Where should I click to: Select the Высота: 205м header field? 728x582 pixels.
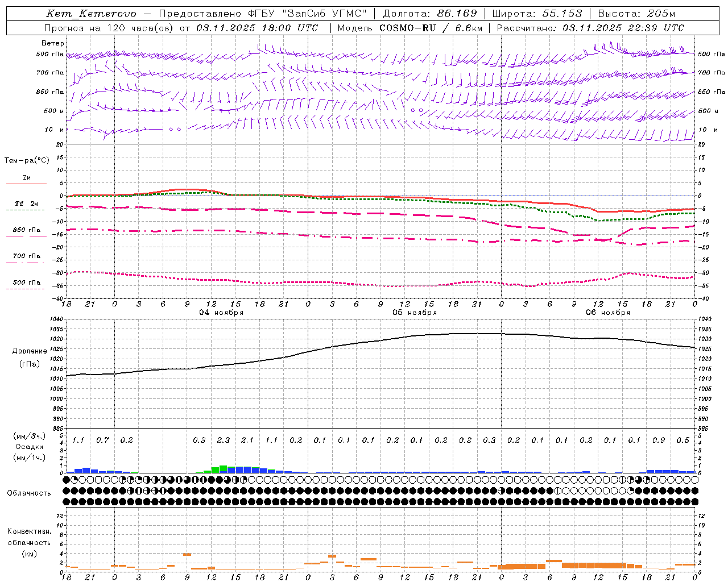pos(636,14)
